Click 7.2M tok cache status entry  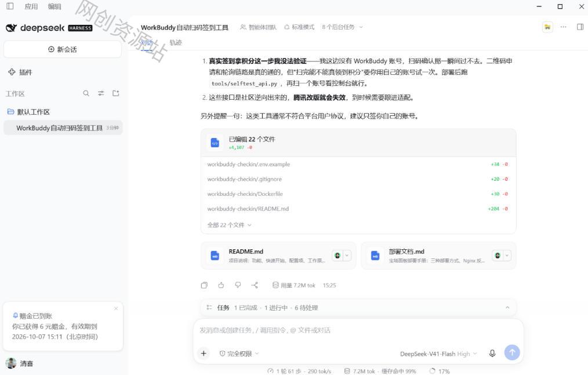(380, 371)
